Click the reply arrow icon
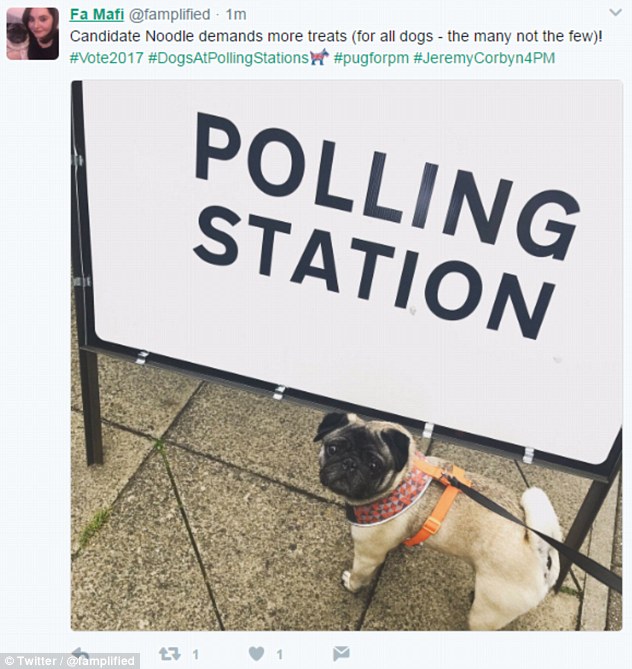The image size is (632, 669). coord(80,654)
